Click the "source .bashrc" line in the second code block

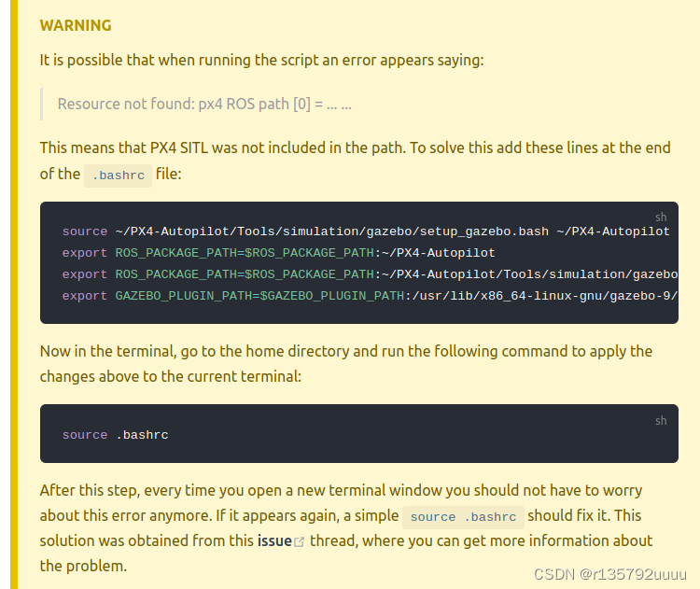(115, 435)
